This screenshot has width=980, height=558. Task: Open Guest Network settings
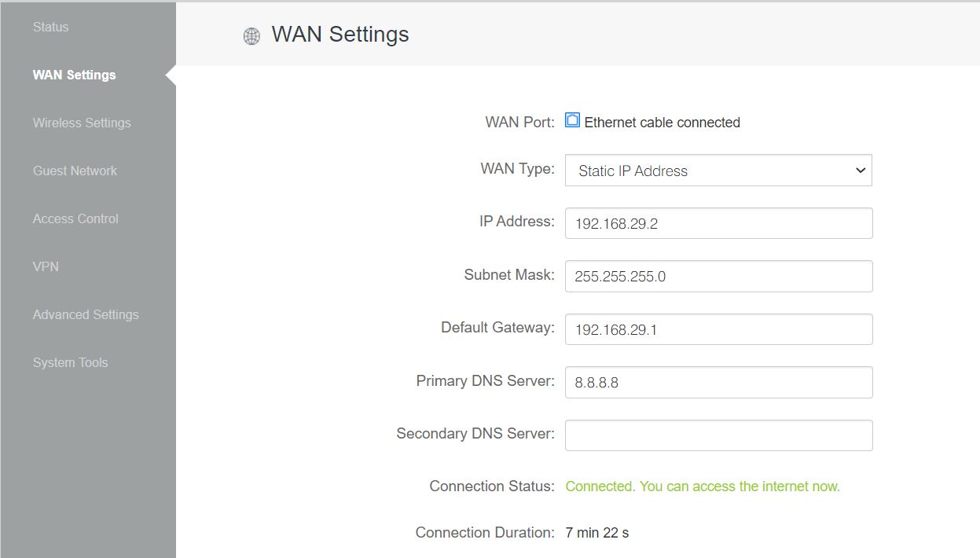click(x=75, y=171)
